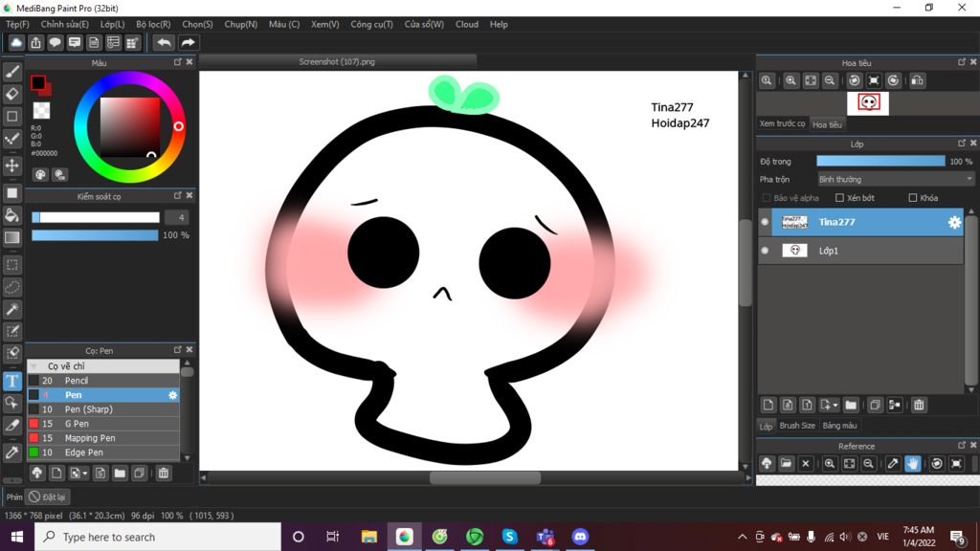Select the Dot/line brush tool

tap(12, 139)
